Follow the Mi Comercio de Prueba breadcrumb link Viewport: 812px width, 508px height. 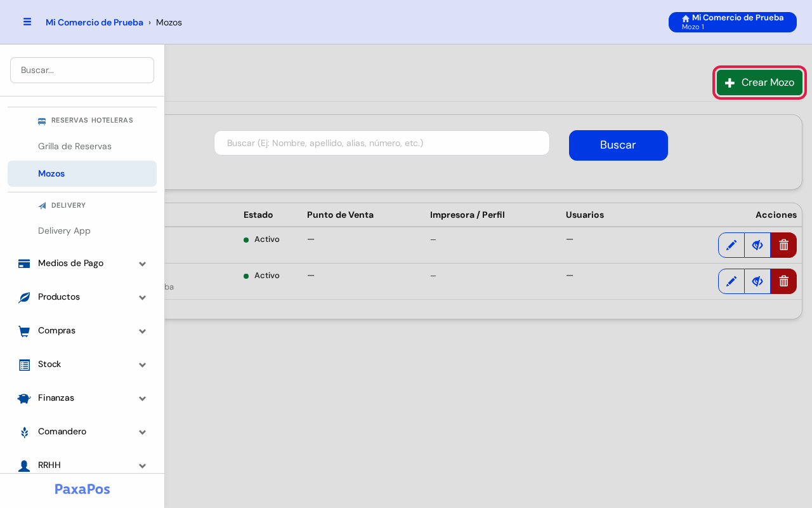[95, 22]
